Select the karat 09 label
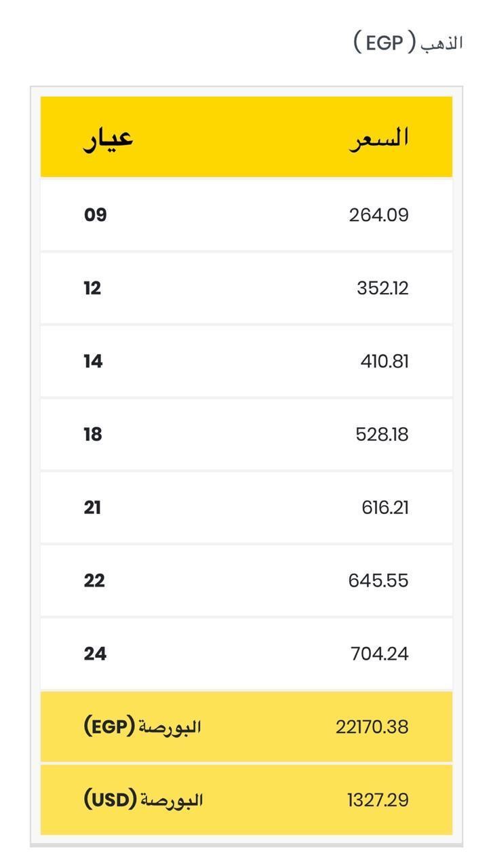The width and height of the screenshot is (495, 868). point(96,215)
